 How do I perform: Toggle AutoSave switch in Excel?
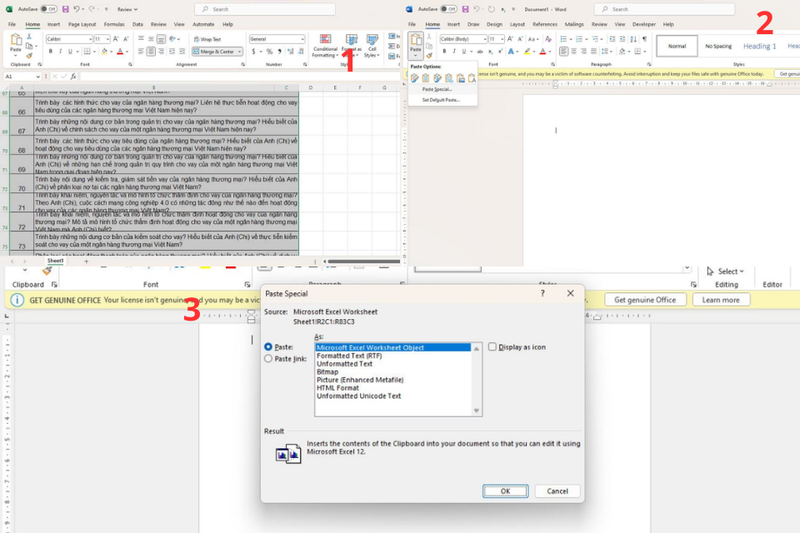click(48, 9)
